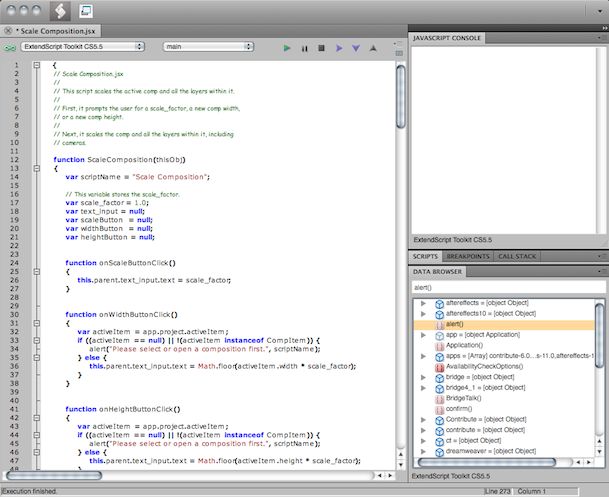Viewport: 609px width, 497px height.
Task: Select confirm() in Data Browser
Action: [459, 409]
